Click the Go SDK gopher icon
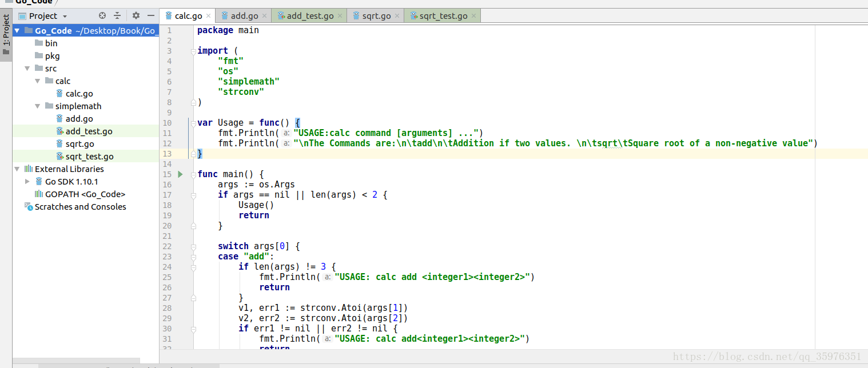 [39, 182]
